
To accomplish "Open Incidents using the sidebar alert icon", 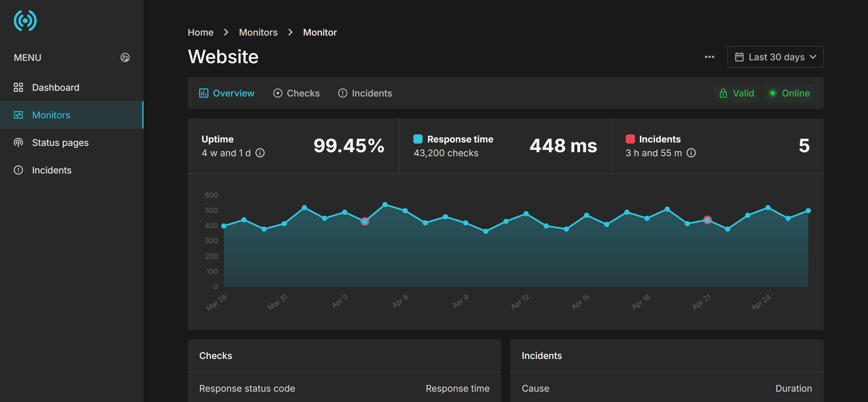I will tap(18, 170).
